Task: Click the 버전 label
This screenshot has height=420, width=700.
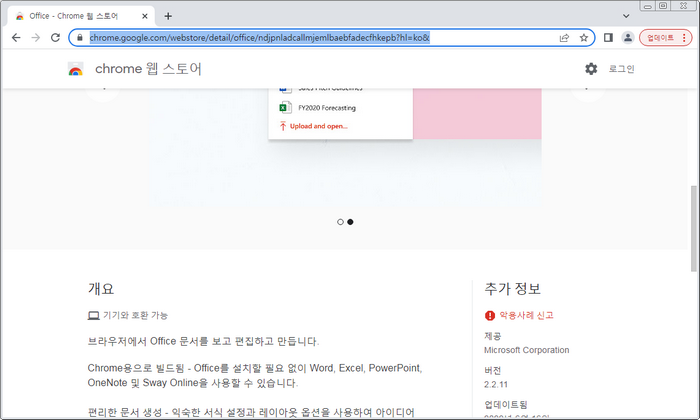Action: 493,370
